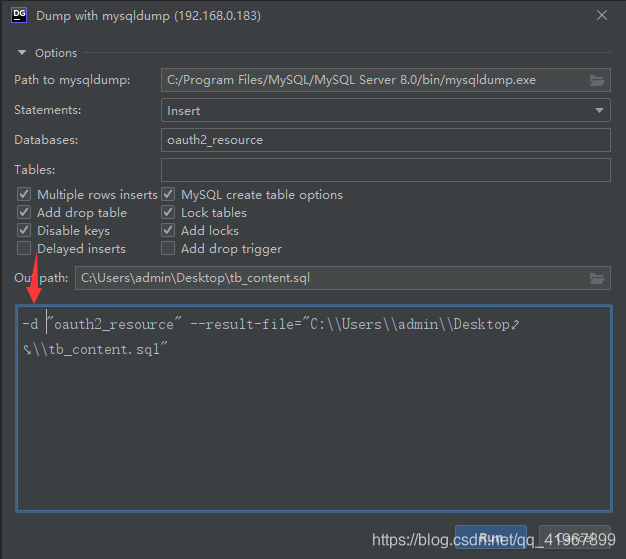Click the Options section label
This screenshot has width=626, height=559.
[56, 53]
